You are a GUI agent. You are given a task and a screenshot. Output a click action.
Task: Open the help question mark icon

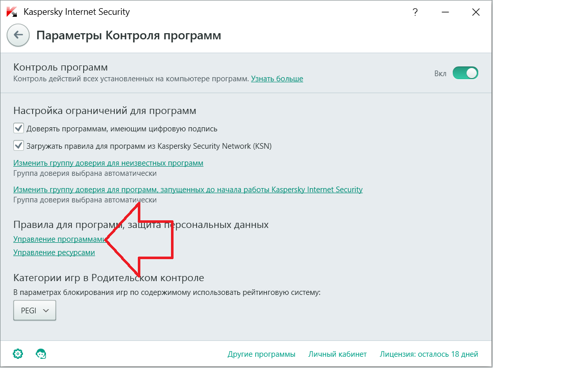coord(415,12)
